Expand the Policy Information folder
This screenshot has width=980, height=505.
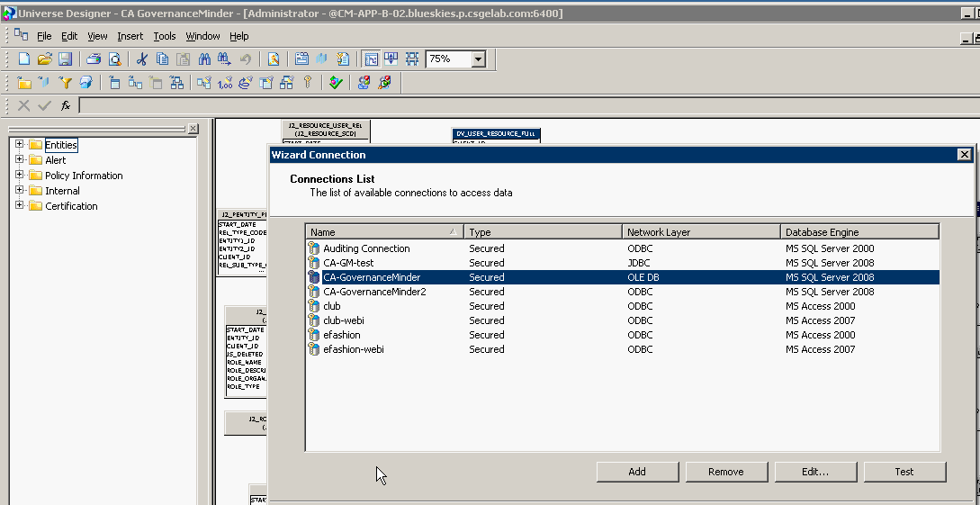coord(20,176)
